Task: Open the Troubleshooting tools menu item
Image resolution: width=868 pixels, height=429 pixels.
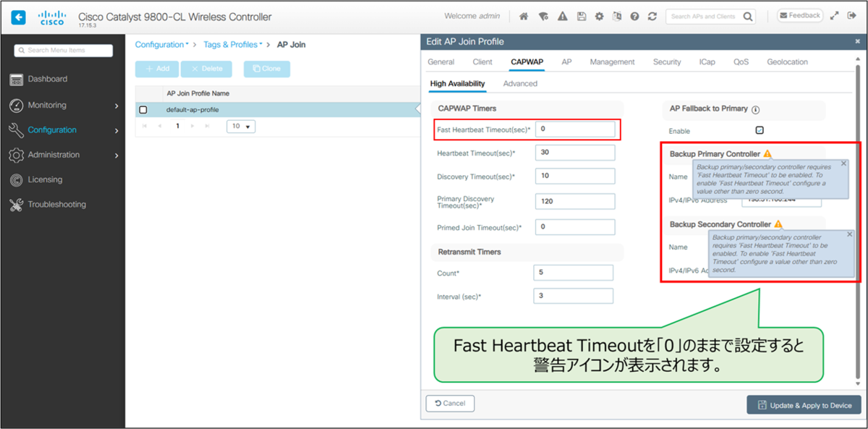Action: [x=56, y=204]
